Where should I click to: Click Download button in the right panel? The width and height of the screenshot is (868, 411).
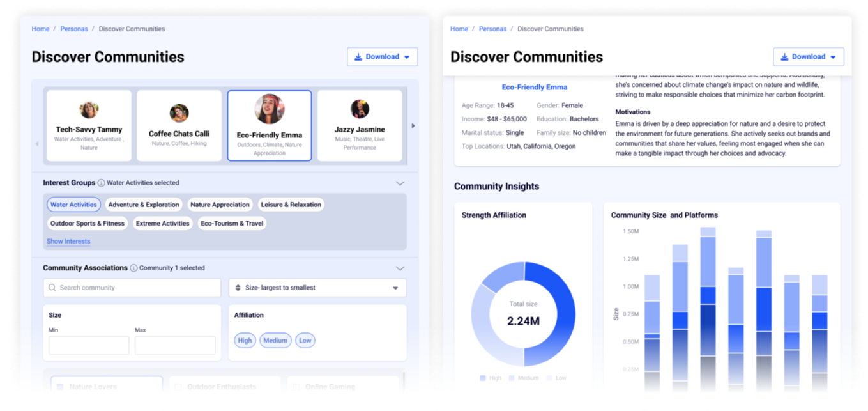[808, 57]
